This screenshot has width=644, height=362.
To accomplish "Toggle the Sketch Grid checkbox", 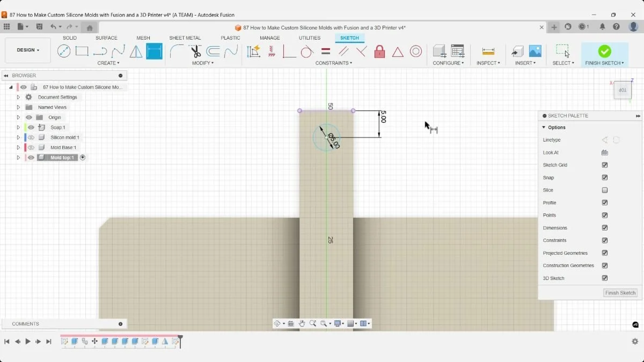I will 605,165.
